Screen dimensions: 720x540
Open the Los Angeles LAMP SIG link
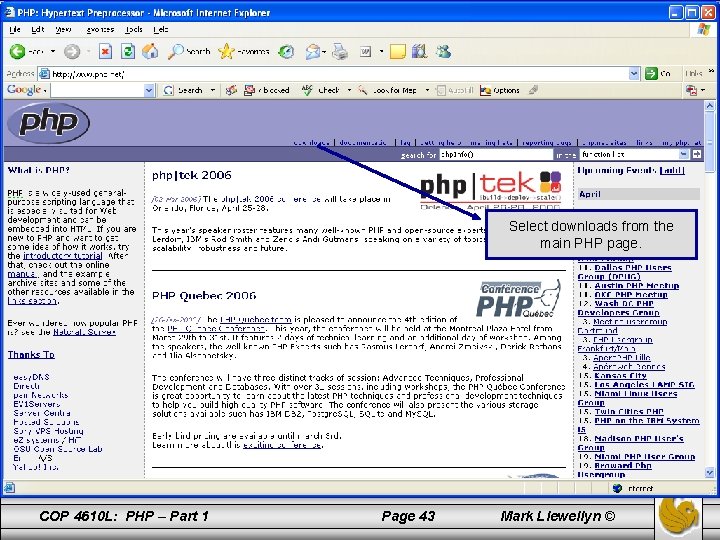coord(645,385)
